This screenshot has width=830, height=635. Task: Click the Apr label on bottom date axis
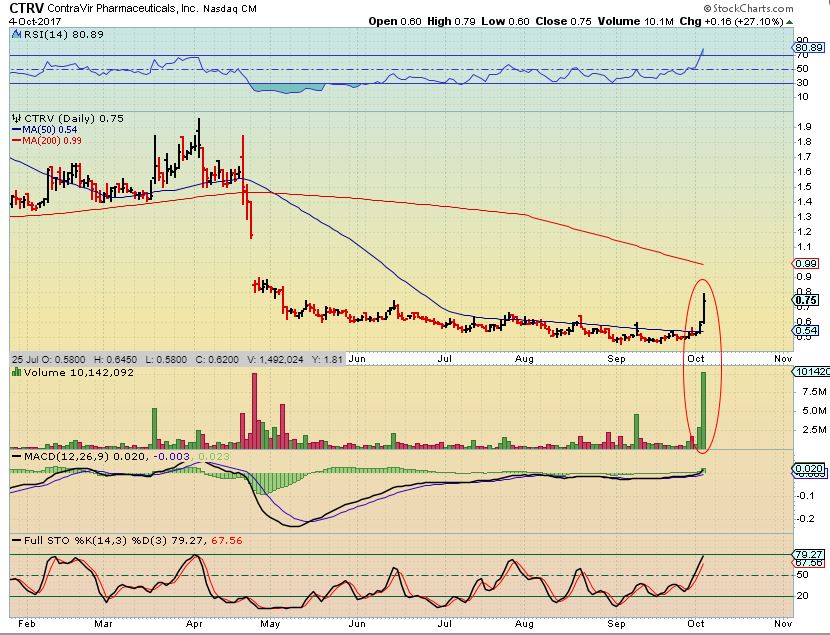pos(194,624)
